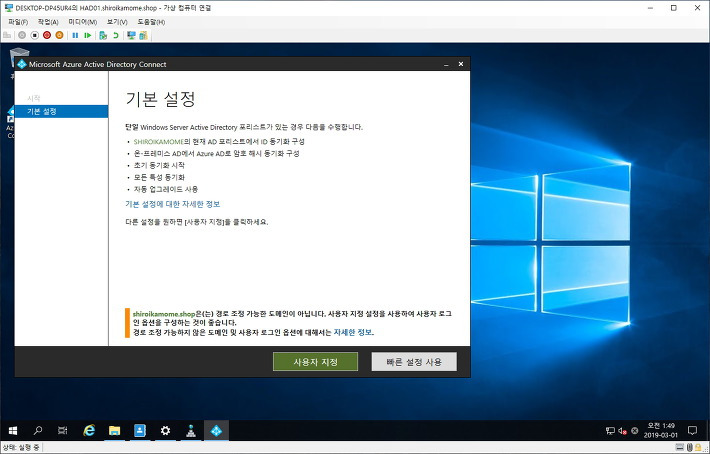Click the 초기 동기화 시작 bullet text
710x454 pixels.
click(x=159, y=166)
